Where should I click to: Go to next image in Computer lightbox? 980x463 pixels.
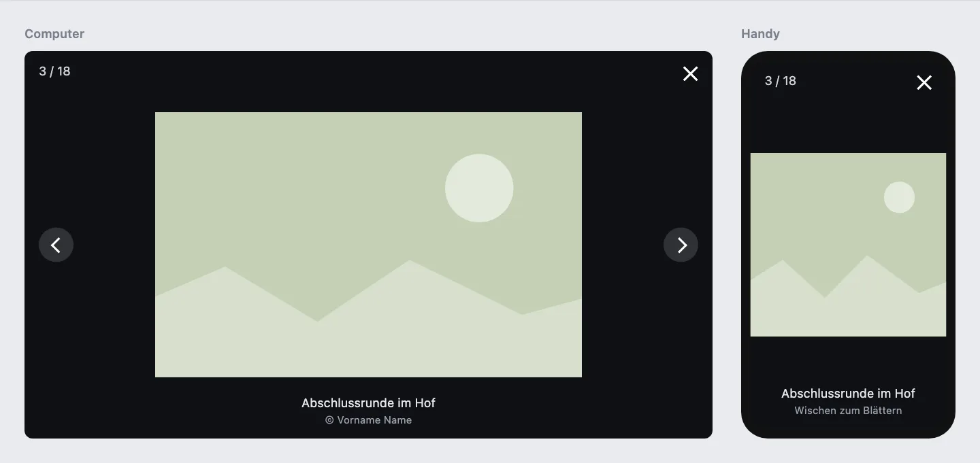[681, 245]
